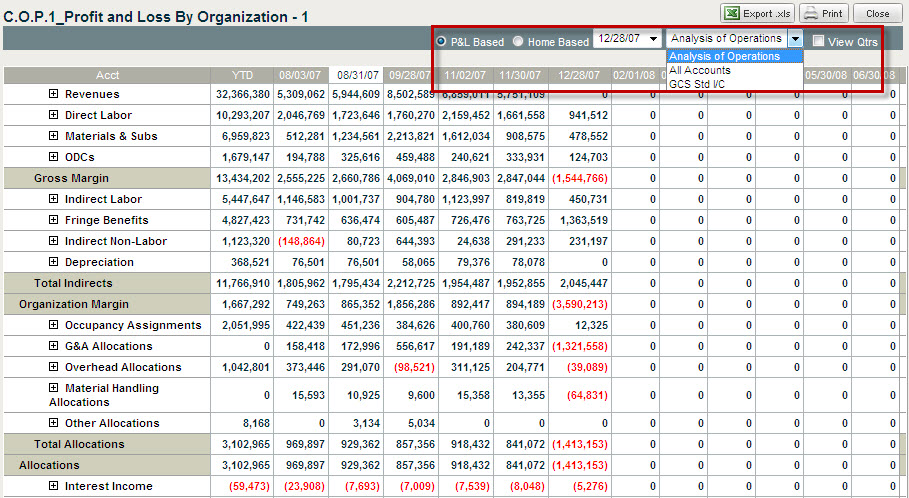Expand Interest Income plus icon
Viewport: 909px width, 498px height.
point(54,486)
